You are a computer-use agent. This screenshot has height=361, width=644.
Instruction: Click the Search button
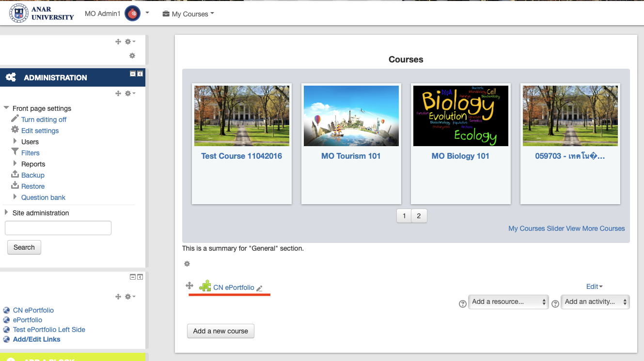click(x=24, y=247)
